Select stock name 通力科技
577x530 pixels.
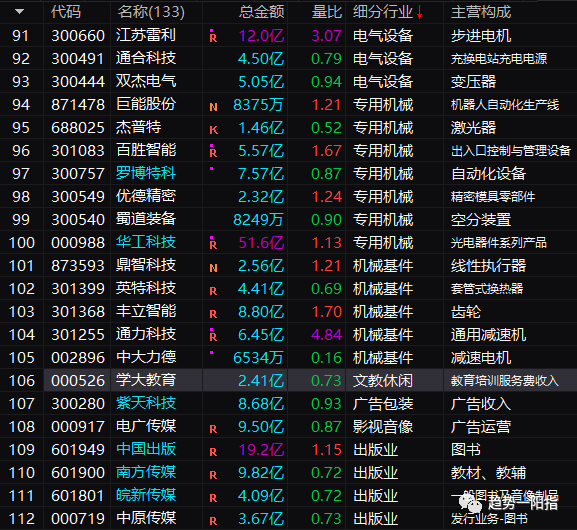point(146,335)
